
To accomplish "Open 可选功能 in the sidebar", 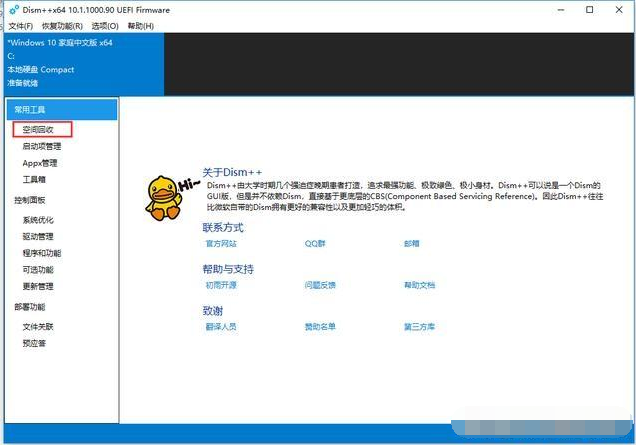I will [x=38, y=270].
